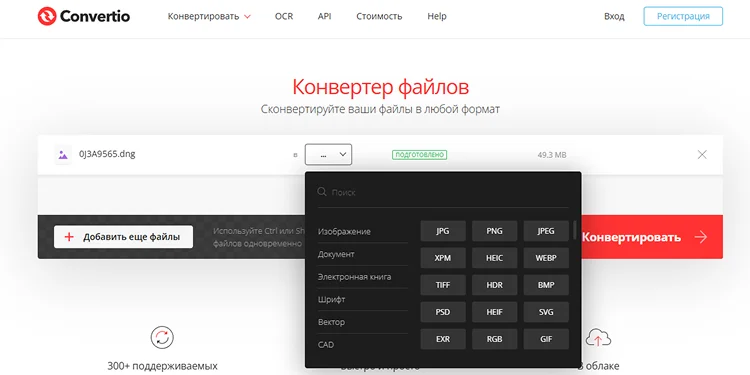Viewport: 750px width, 375px height.
Task: Click the Convertio logo
Action: pos(84,16)
